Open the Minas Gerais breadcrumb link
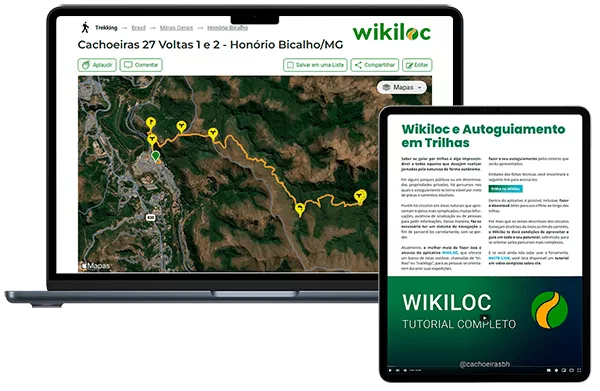600x391 pixels. [x=176, y=28]
